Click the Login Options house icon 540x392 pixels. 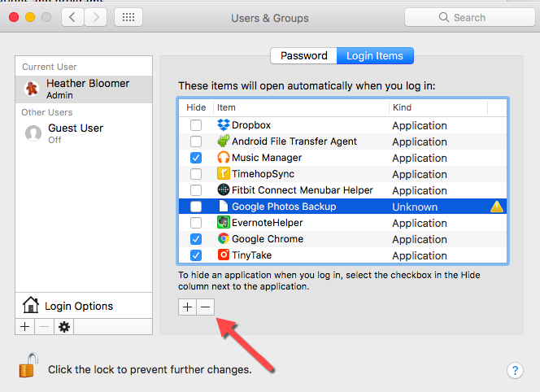tap(31, 305)
